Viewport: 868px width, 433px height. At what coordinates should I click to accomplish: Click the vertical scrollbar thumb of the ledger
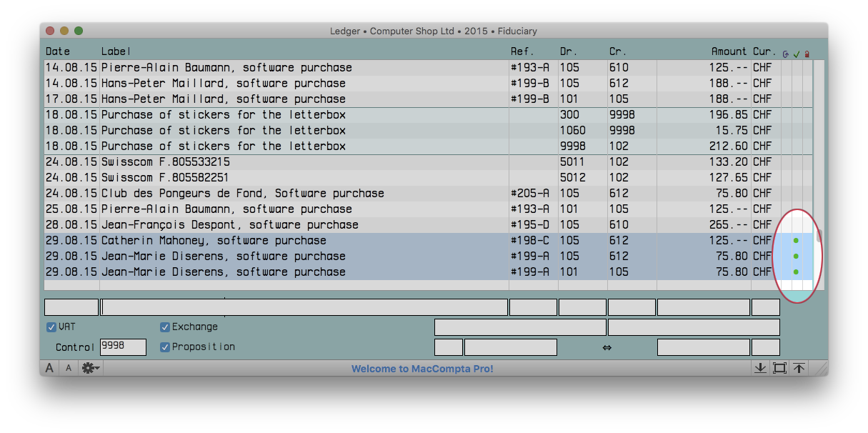pos(819,237)
